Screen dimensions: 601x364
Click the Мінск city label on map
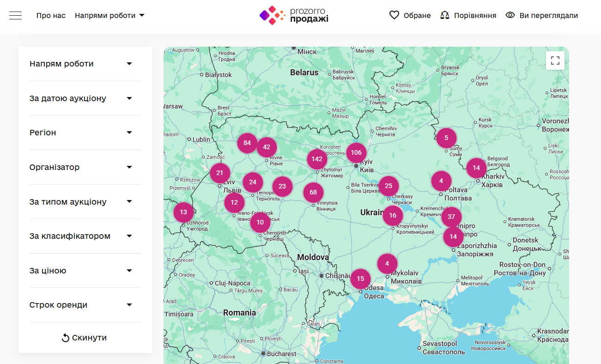(307, 51)
